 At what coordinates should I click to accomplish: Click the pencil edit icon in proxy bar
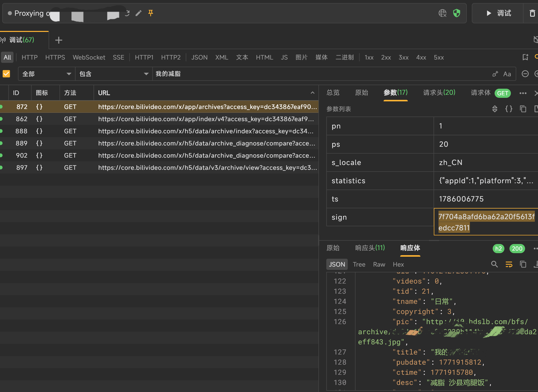click(138, 13)
